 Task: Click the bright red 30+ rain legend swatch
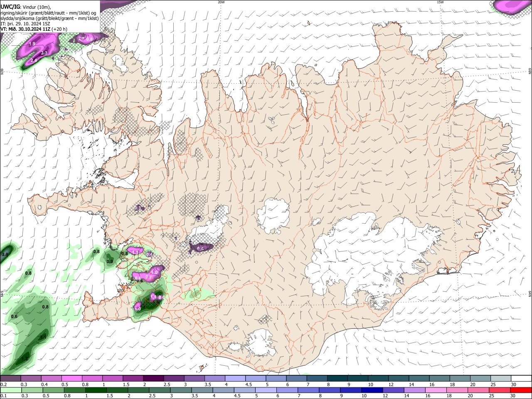pos(521,390)
